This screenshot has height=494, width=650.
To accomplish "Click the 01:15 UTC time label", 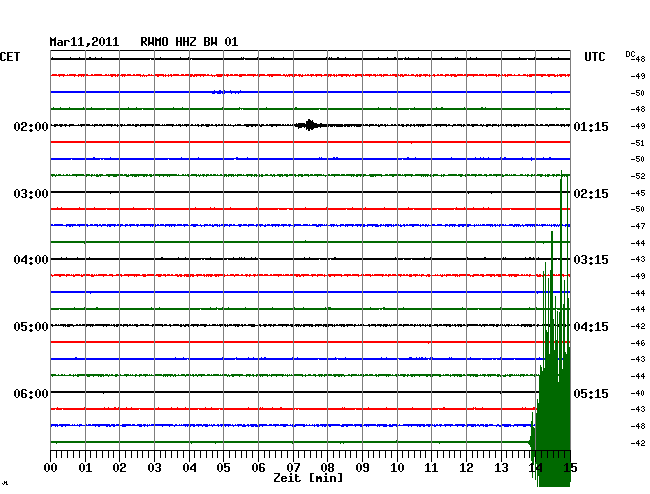I will (x=591, y=126).
